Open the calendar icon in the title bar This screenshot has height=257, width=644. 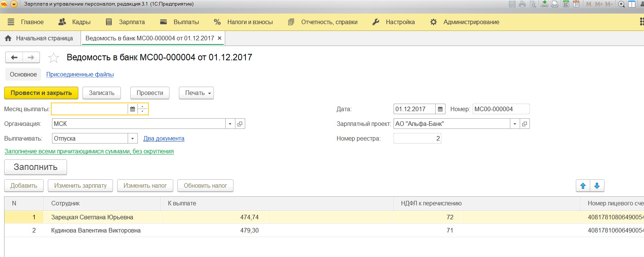click(576, 4)
